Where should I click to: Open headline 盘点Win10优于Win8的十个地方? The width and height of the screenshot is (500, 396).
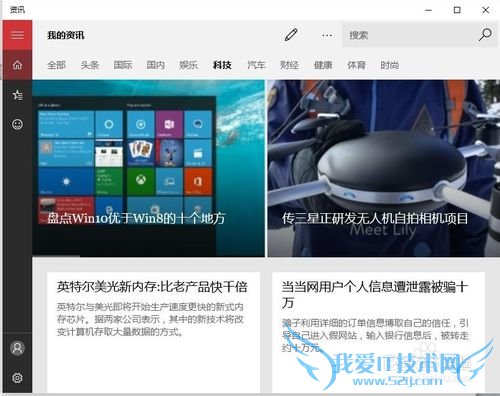pos(136,218)
